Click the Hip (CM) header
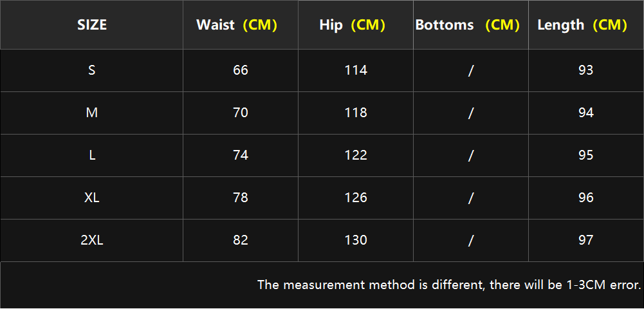 point(356,25)
